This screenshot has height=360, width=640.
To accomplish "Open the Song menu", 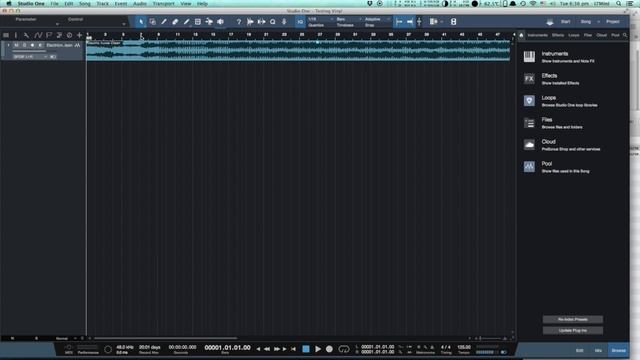I will click(x=84, y=4).
